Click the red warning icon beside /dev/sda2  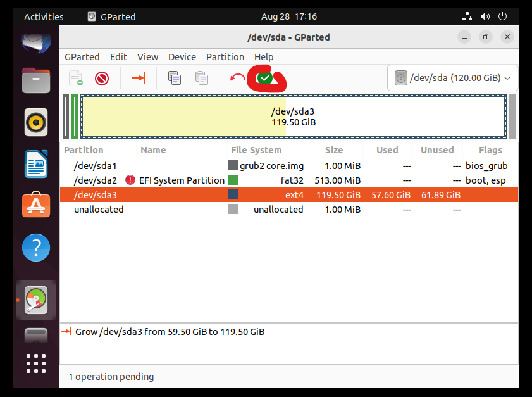(131, 180)
